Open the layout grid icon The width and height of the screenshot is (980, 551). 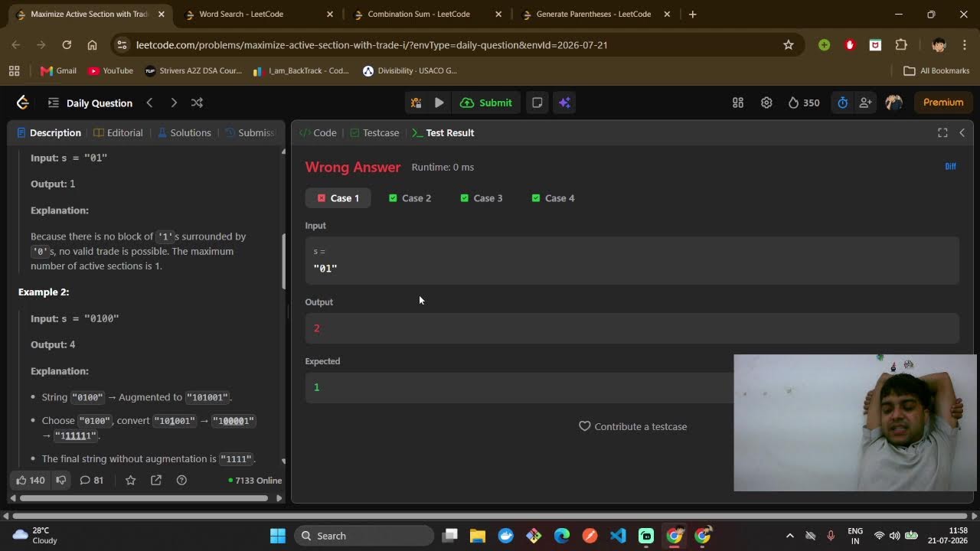coord(738,103)
